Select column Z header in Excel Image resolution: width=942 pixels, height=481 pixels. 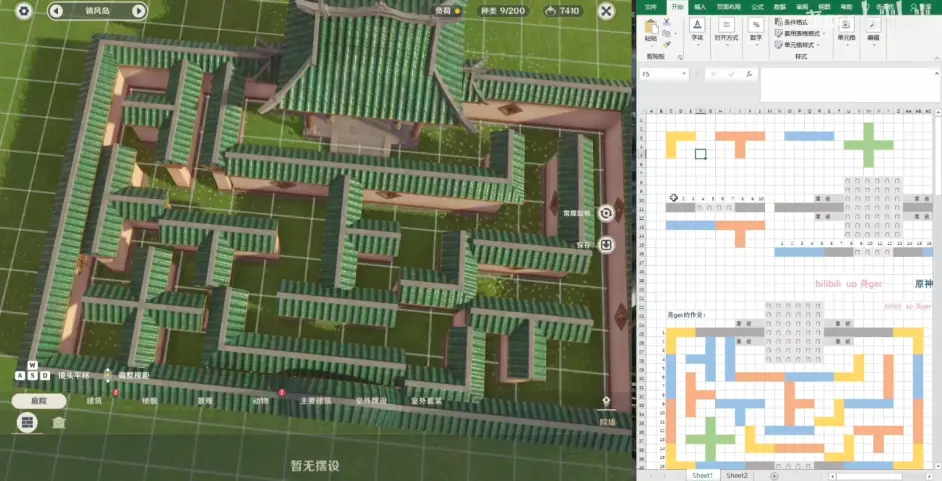pos(899,111)
